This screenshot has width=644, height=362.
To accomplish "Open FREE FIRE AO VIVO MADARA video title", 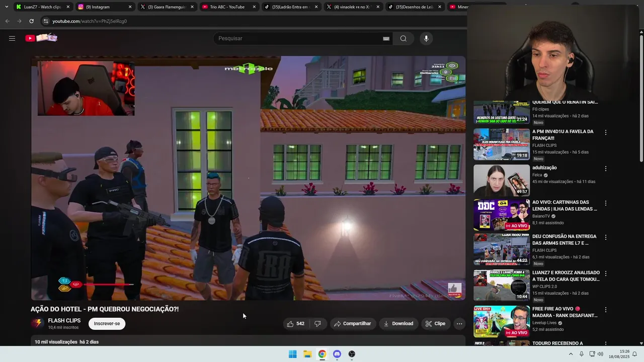I will [565, 312].
